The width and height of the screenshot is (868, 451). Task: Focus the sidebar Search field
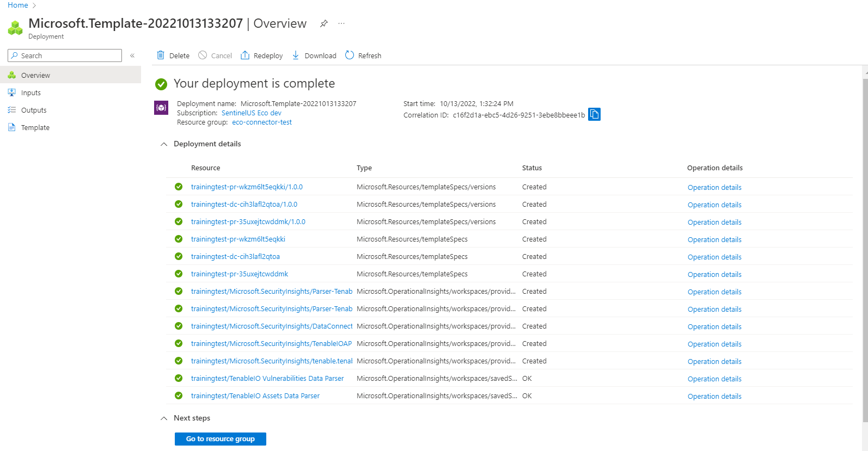[x=65, y=55]
